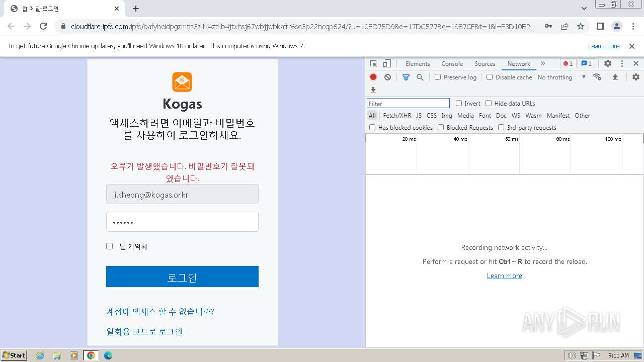Filter requests by Doc type

tap(501, 115)
